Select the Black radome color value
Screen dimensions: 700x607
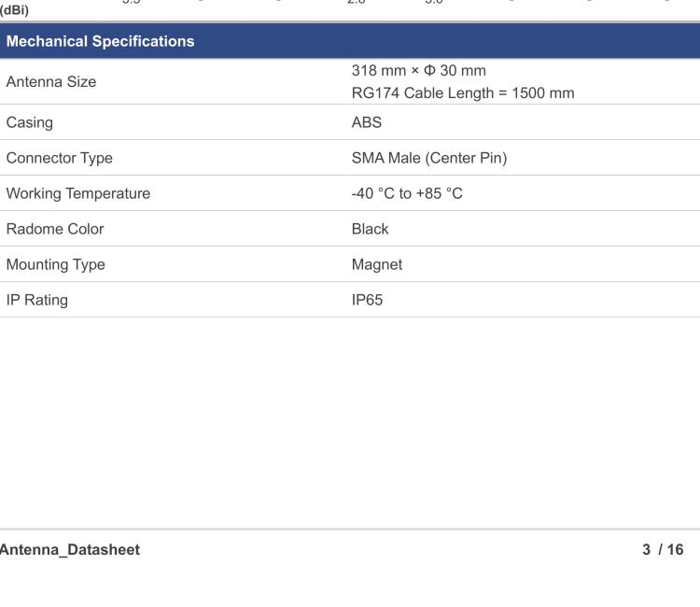[371, 229]
